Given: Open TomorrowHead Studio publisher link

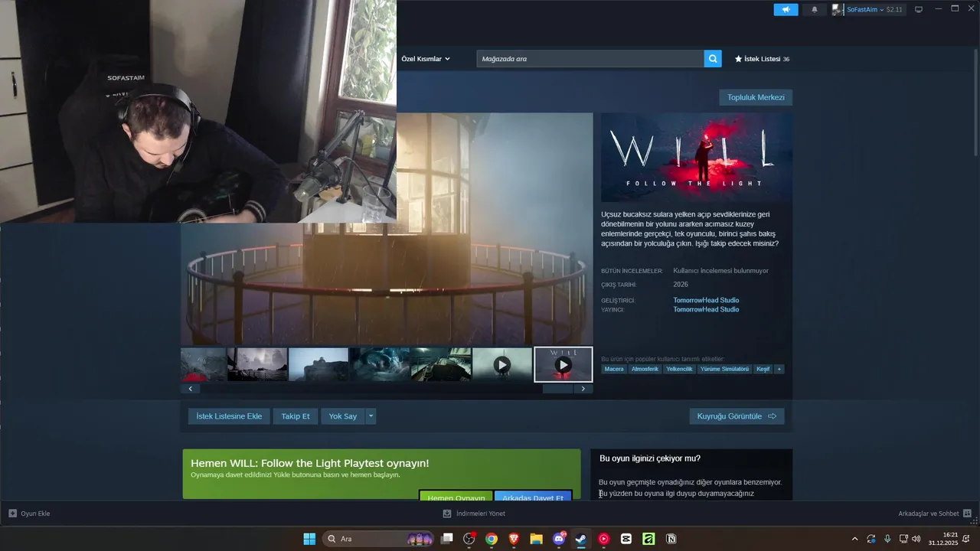Looking at the screenshot, I should 706,309.
